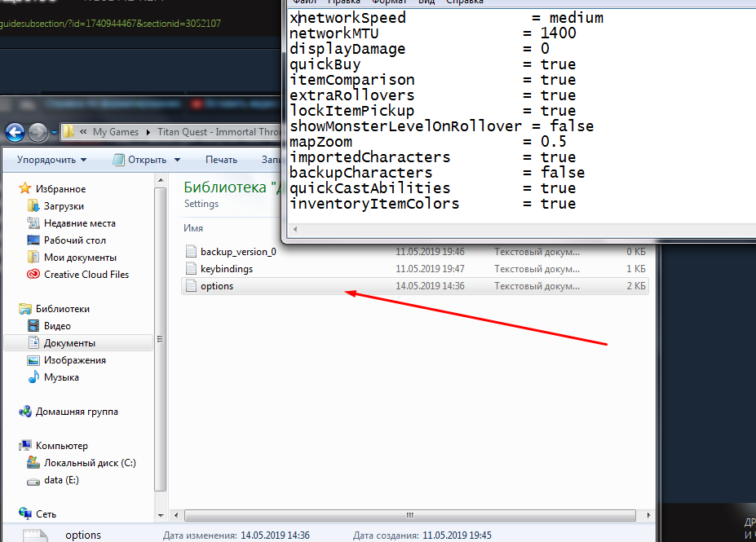756x542 pixels.
Task: Click the Settings subtitle under Библиотека heading
Action: (x=201, y=204)
